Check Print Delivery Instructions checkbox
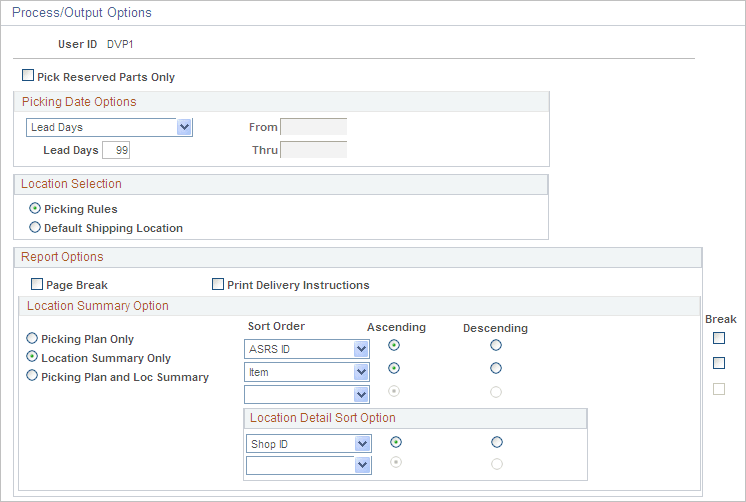Viewport: 746px width, 502px height. [x=217, y=284]
